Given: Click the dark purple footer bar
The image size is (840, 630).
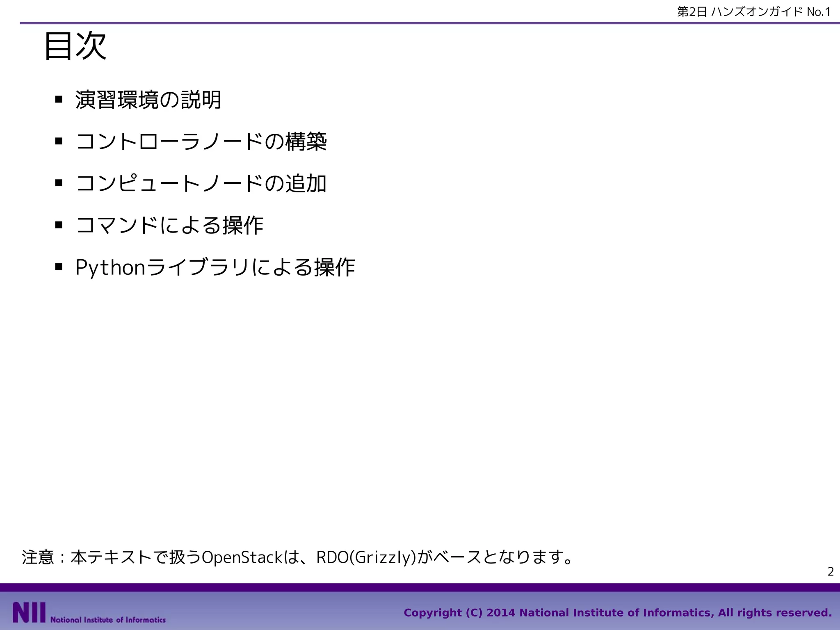Looking at the screenshot, I should tap(420, 587).
